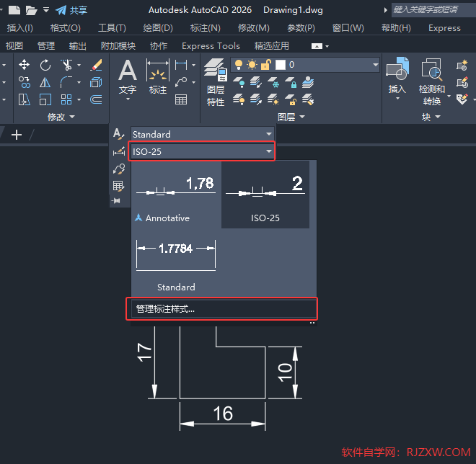Open the Insert (插入) block dropdown arrow
476x464 pixels.
pyautogui.click(x=397, y=99)
